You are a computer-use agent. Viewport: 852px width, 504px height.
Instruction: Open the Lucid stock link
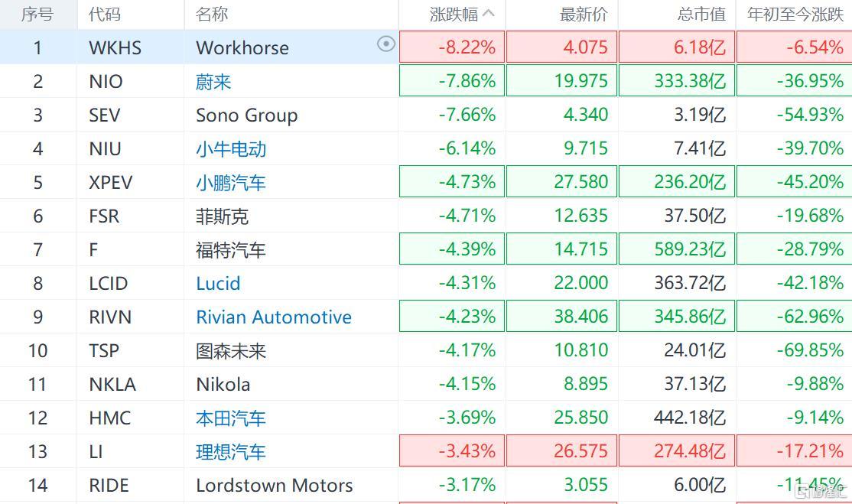click(x=218, y=284)
